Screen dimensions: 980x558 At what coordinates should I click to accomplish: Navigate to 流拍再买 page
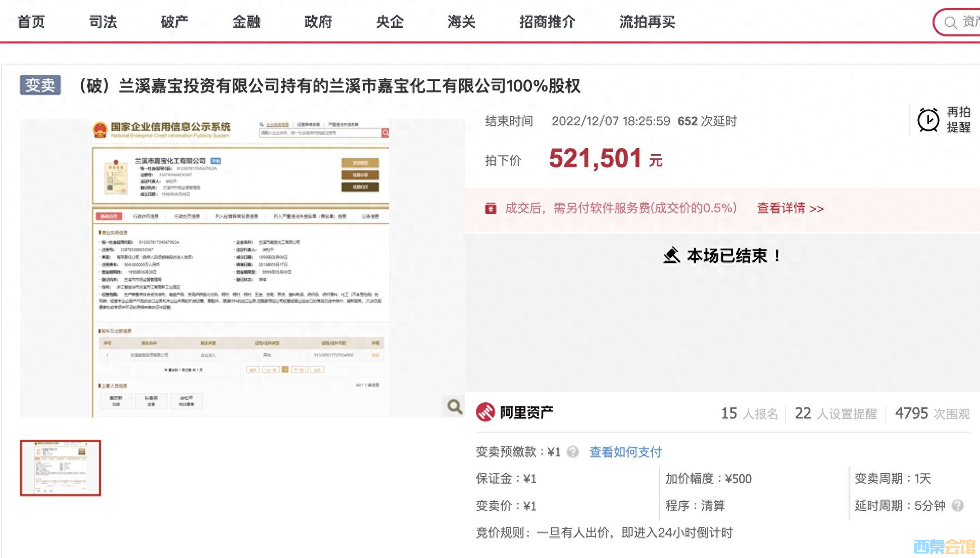click(647, 22)
